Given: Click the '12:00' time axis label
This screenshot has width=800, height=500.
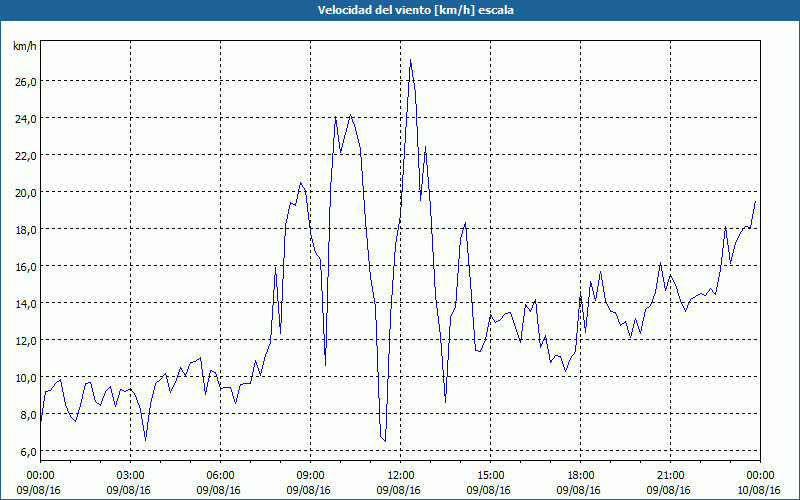Looking at the screenshot, I should tap(401, 476).
